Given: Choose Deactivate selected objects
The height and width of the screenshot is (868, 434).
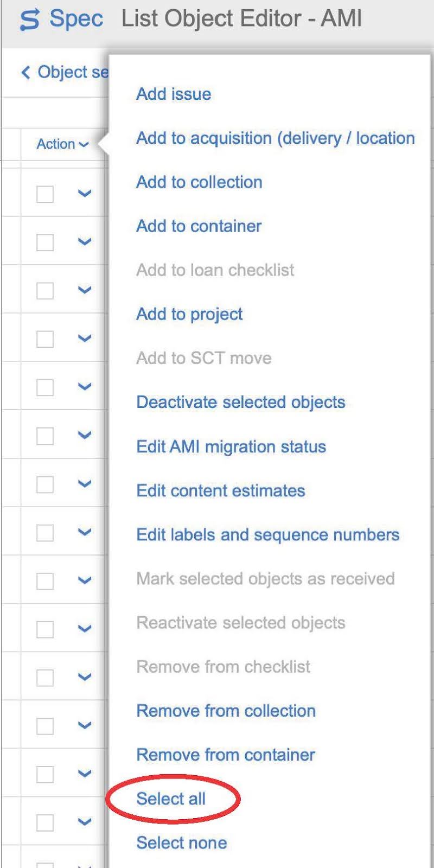Looking at the screenshot, I should tap(241, 402).
